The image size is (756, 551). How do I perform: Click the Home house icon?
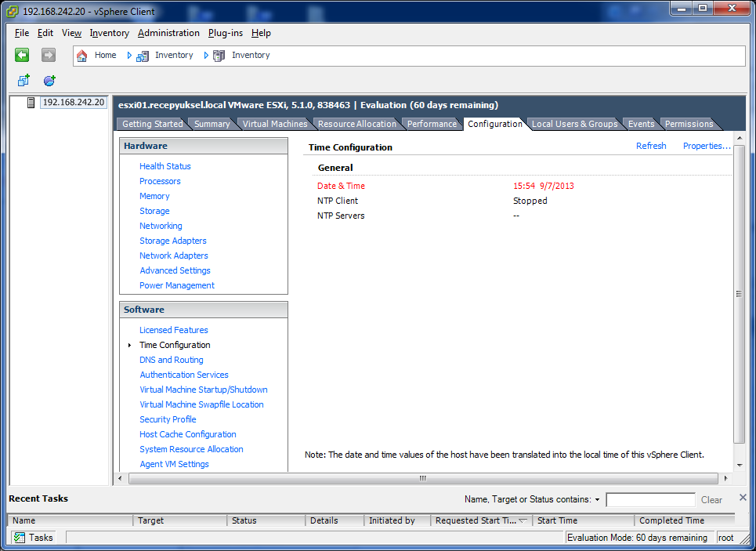click(82, 56)
